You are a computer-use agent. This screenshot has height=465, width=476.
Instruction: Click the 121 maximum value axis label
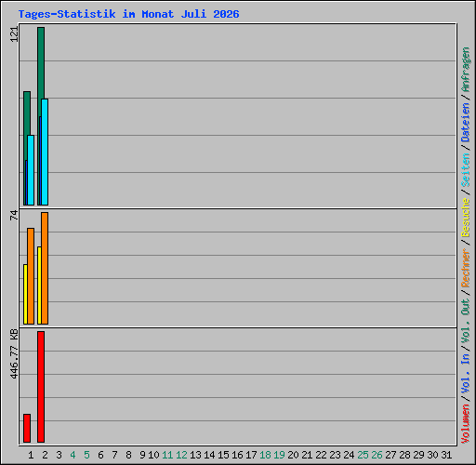(14, 34)
